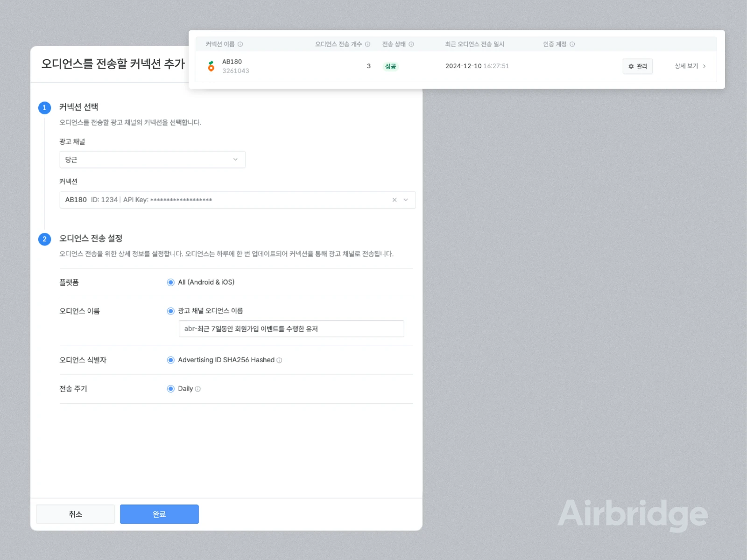The image size is (747, 560).
Task: Click the 성공 status badge
Action: coord(390,66)
